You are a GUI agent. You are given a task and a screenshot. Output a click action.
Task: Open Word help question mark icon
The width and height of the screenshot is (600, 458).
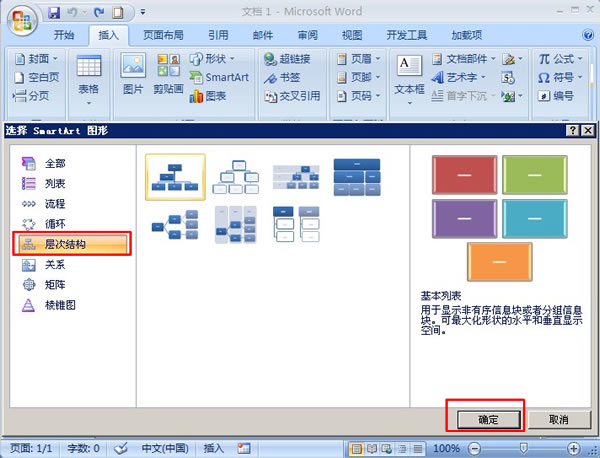(x=588, y=35)
